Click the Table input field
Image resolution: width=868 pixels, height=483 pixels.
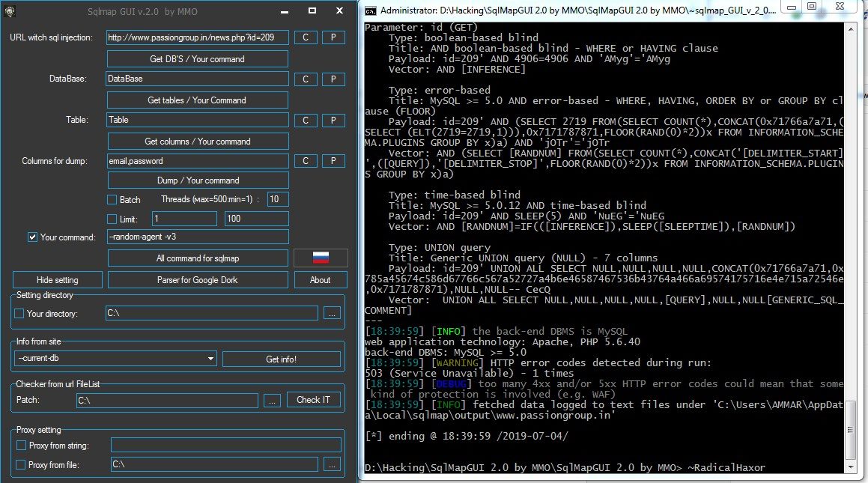click(x=198, y=120)
